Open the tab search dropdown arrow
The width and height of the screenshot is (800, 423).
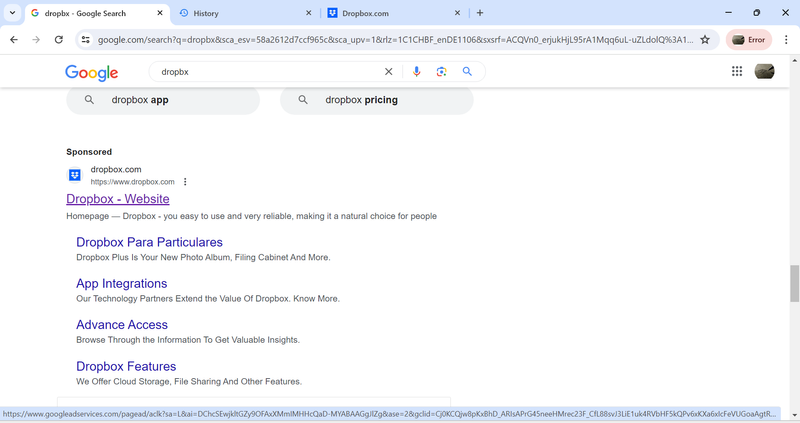(x=12, y=13)
